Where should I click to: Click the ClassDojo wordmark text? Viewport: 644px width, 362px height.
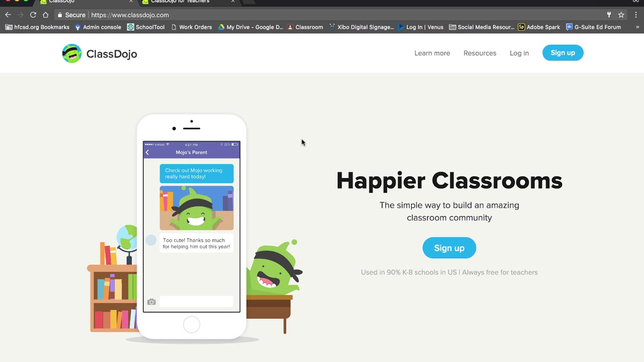[112, 54]
